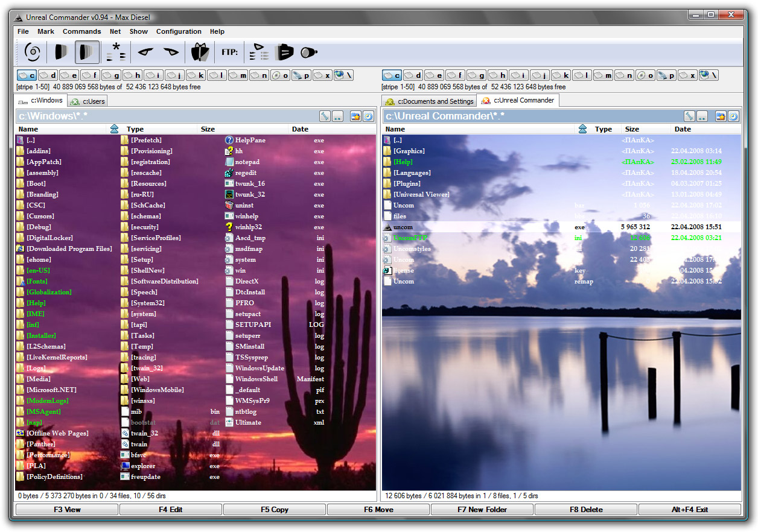The image size is (758, 532).
Task: Click the flashlight-shaped FTP disconnect icon
Action: [309, 52]
